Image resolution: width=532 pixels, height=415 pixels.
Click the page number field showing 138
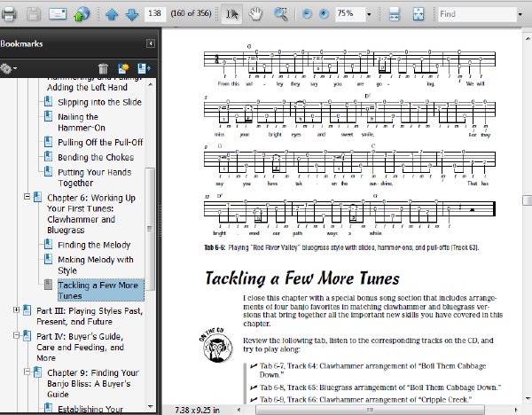pos(154,13)
